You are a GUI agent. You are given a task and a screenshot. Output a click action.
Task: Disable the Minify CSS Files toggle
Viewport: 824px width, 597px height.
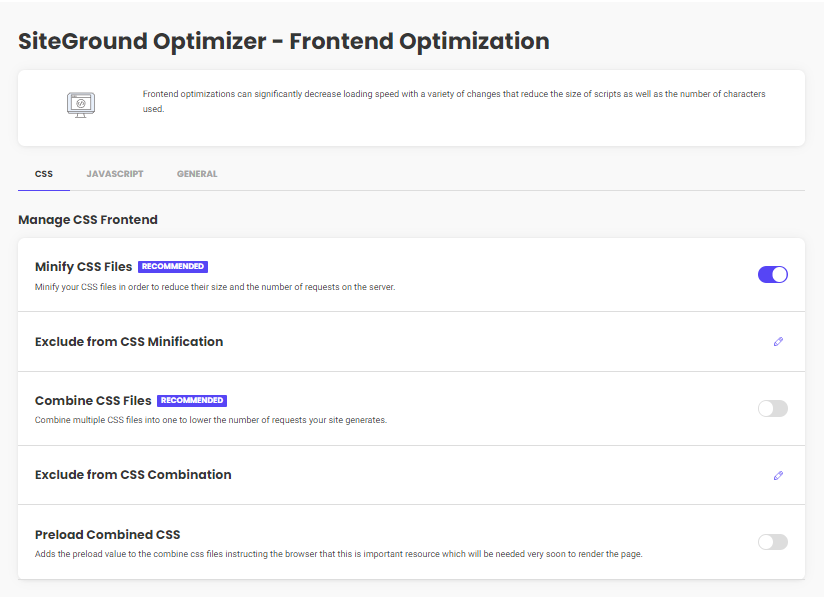[772, 274]
